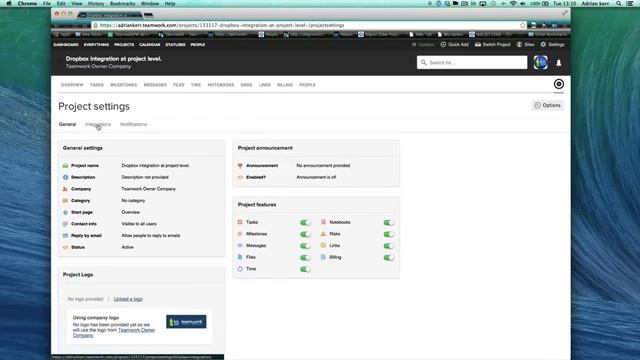The image size is (640, 360).
Task: Open Settings in the top bar
Action: point(553,44)
